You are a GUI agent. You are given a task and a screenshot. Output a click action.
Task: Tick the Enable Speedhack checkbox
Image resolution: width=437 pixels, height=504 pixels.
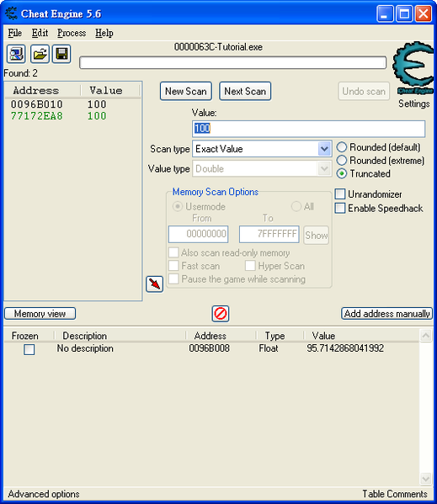click(340, 209)
